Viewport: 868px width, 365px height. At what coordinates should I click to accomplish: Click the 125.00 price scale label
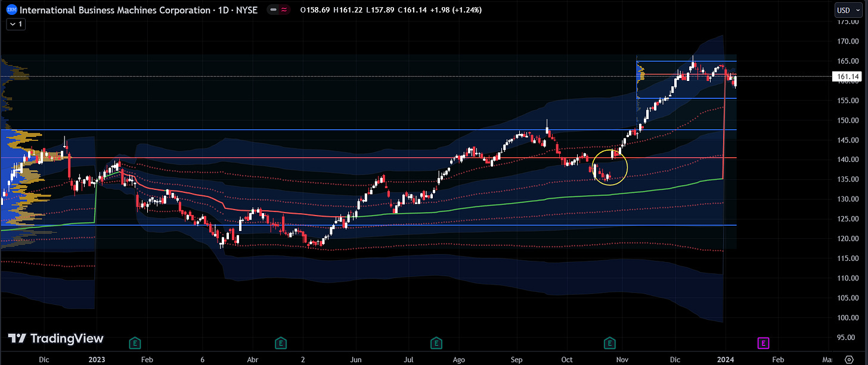pos(847,219)
